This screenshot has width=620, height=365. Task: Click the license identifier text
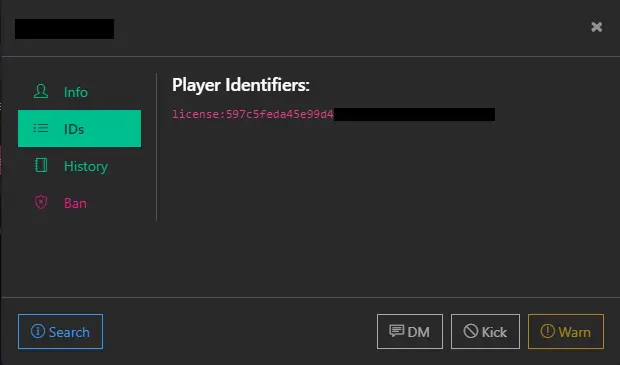(x=253, y=114)
